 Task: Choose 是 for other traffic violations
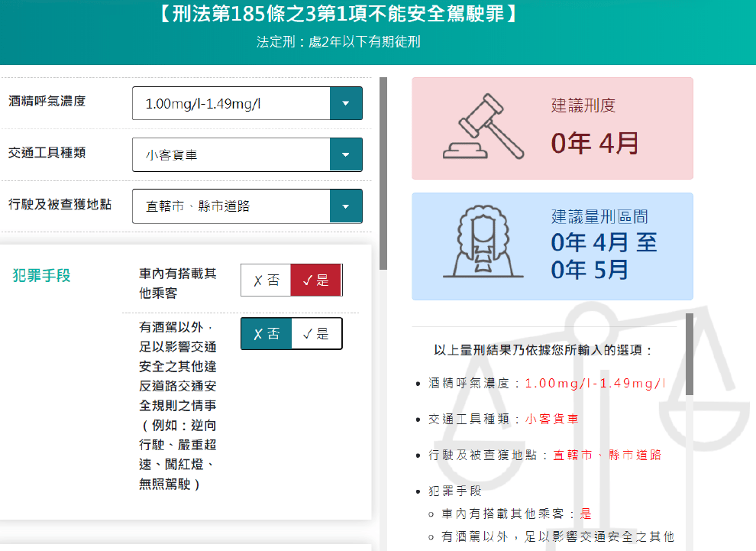click(317, 333)
